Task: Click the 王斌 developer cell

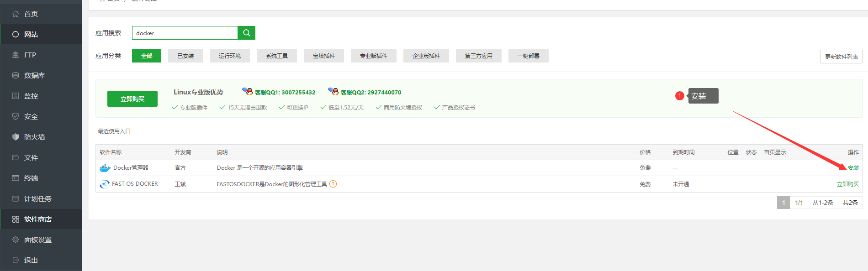Action: [x=180, y=184]
